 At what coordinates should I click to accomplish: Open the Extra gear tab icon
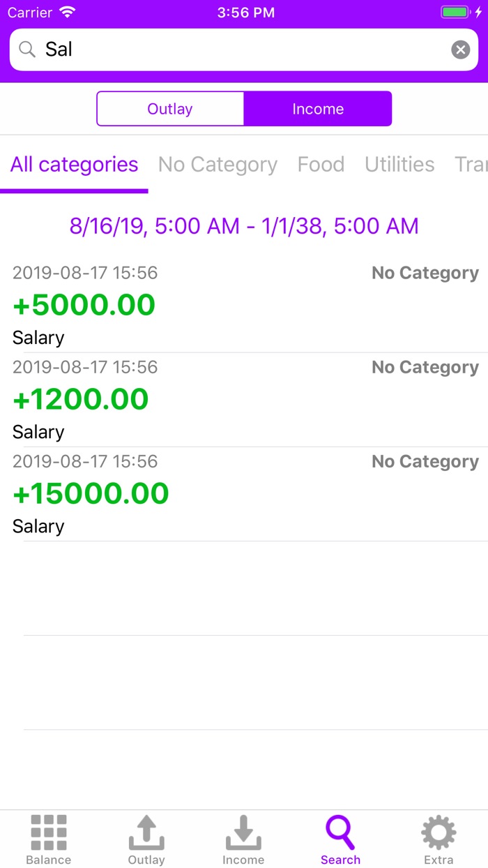[439, 832]
